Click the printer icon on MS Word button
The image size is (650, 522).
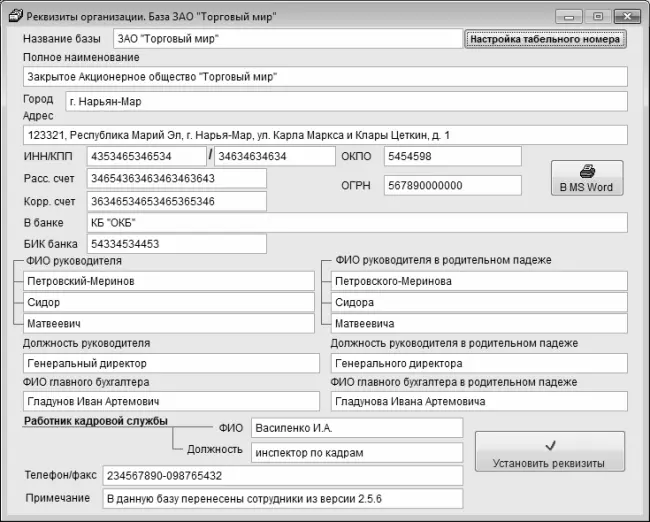[587, 171]
